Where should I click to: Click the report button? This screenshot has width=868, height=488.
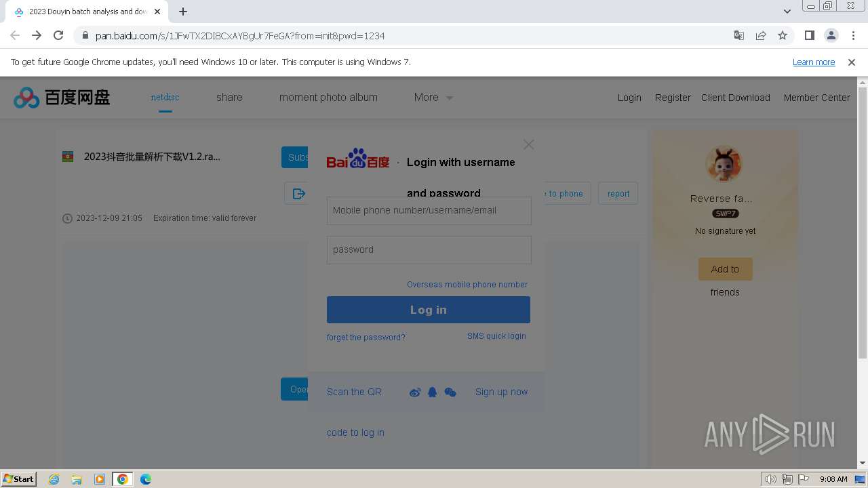click(x=618, y=194)
